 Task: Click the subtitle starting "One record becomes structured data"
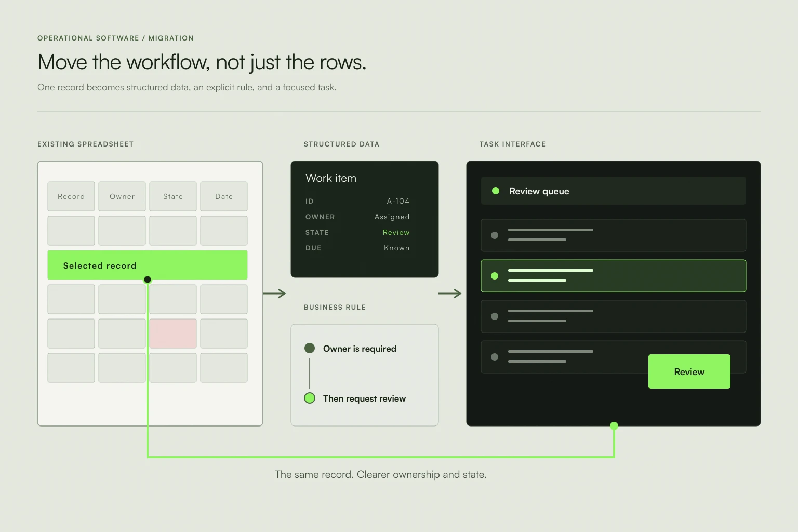click(187, 87)
